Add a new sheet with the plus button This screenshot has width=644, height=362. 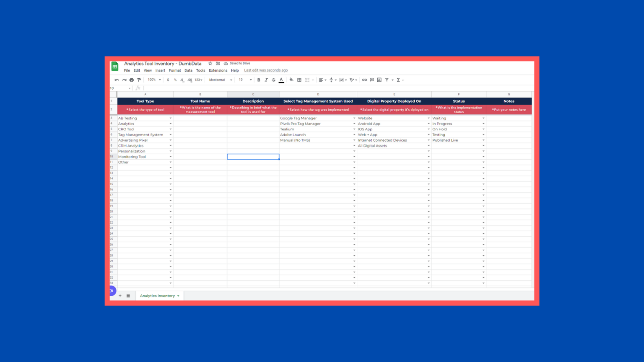click(120, 296)
